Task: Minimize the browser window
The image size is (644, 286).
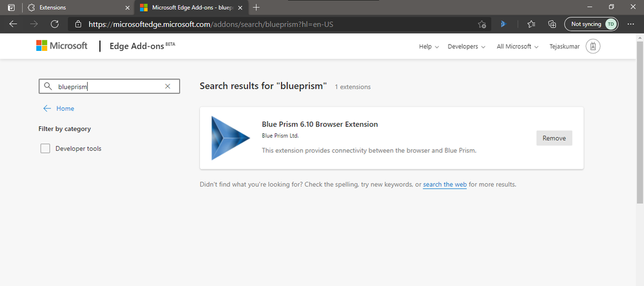Action: [590, 7]
